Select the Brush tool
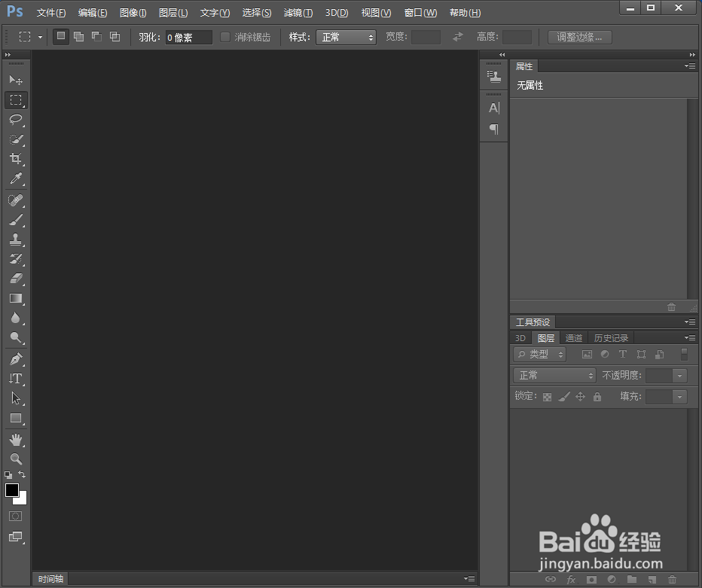This screenshot has height=588, width=702. point(17,220)
